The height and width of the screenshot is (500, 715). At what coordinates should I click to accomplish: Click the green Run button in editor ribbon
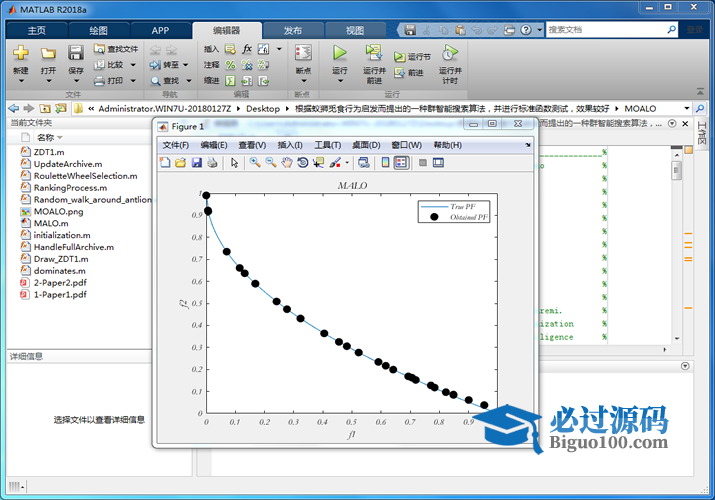coord(340,53)
